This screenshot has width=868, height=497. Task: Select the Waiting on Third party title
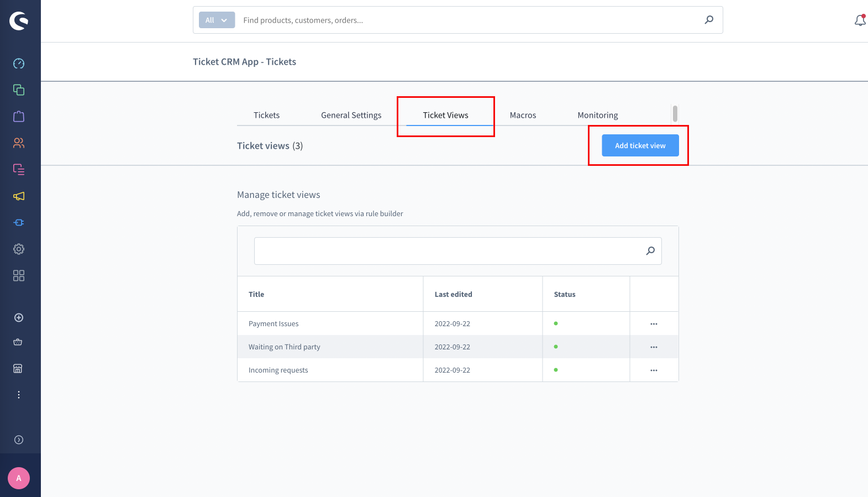pyautogui.click(x=285, y=347)
